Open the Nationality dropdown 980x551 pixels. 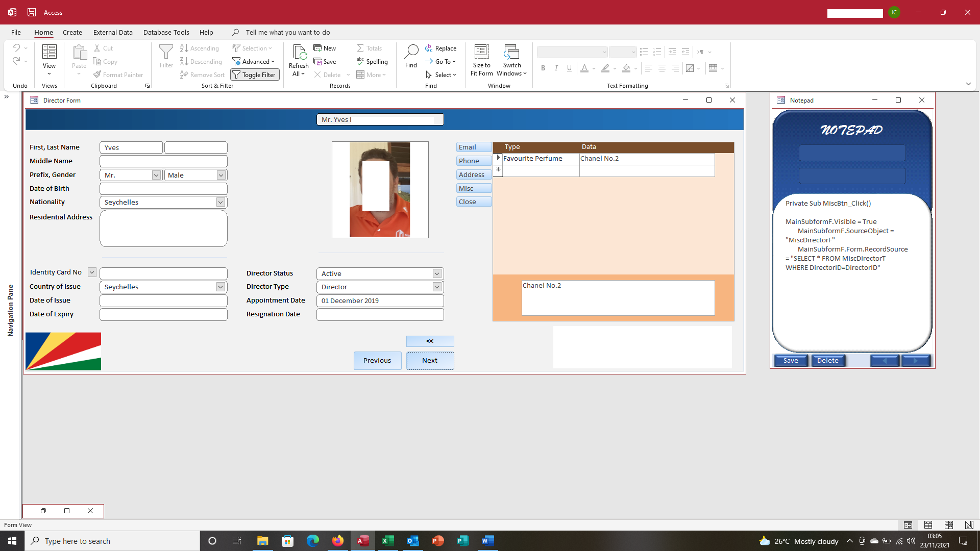[x=220, y=203]
